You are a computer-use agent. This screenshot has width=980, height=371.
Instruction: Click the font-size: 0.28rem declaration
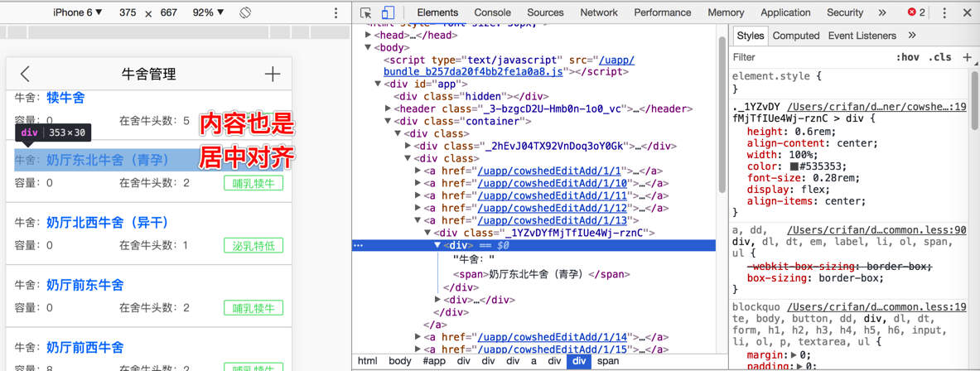pyautogui.click(x=802, y=178)
